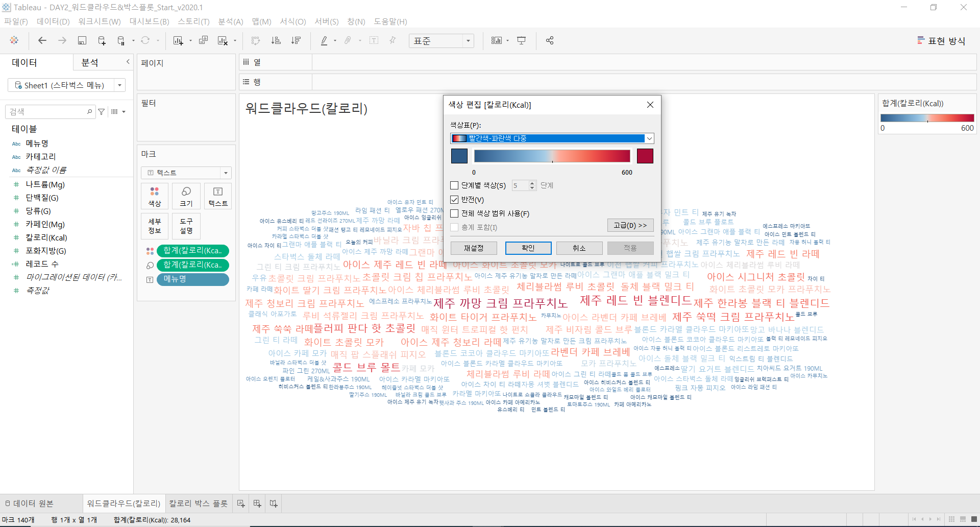Switch to the 분석 pane tab
Image resolution: width=980 pixels, height=527 pixels.
click(x=90, y=62)
